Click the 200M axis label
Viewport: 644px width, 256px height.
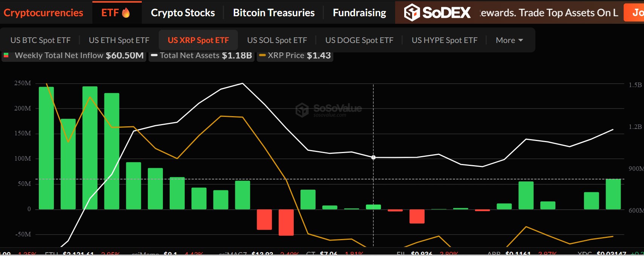pos(23,108)
